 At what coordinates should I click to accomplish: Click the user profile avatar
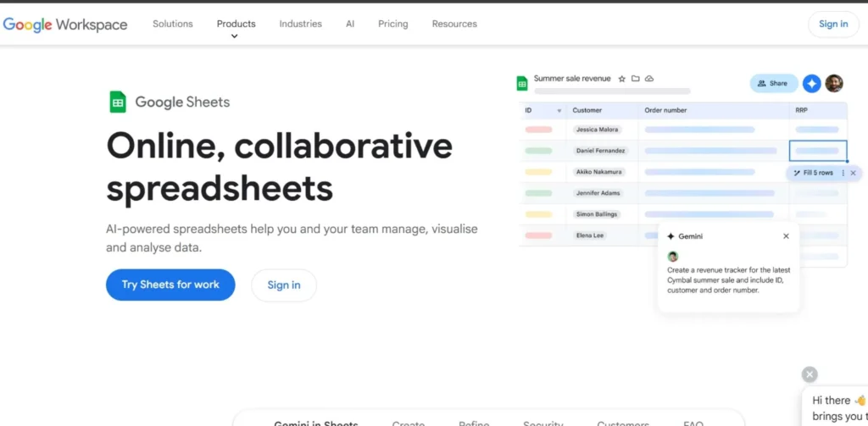[834, 83]
